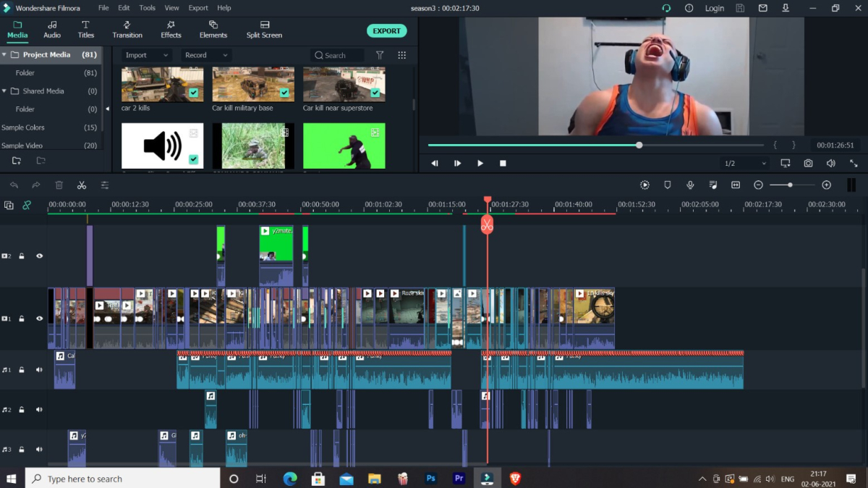868x488 pixels.
Task: Open the snapshot camera icon under preview
Action: click(808, 164)
